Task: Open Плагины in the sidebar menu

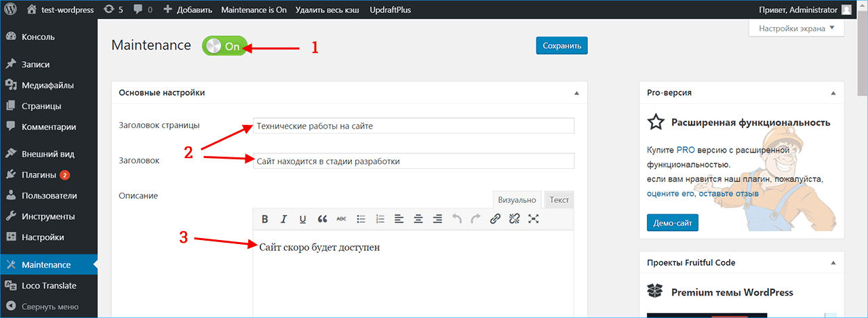Action: 39,175
